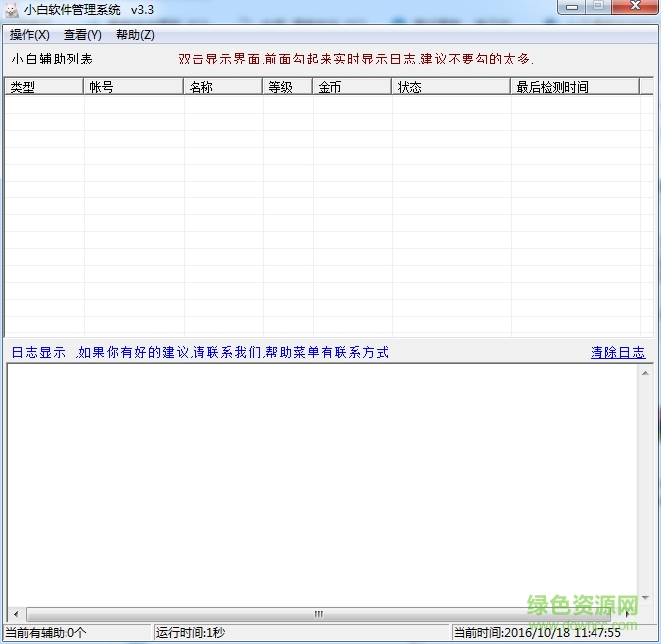This screenshot has height=644, width=661.
Task: Click the horizontal scrollbar left arrow
Action: 15,614
